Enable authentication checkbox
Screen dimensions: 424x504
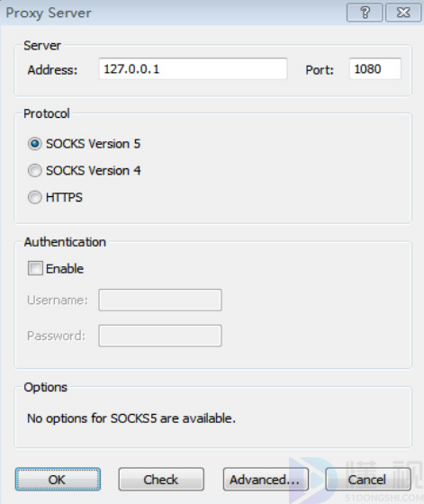pos(35,268)
